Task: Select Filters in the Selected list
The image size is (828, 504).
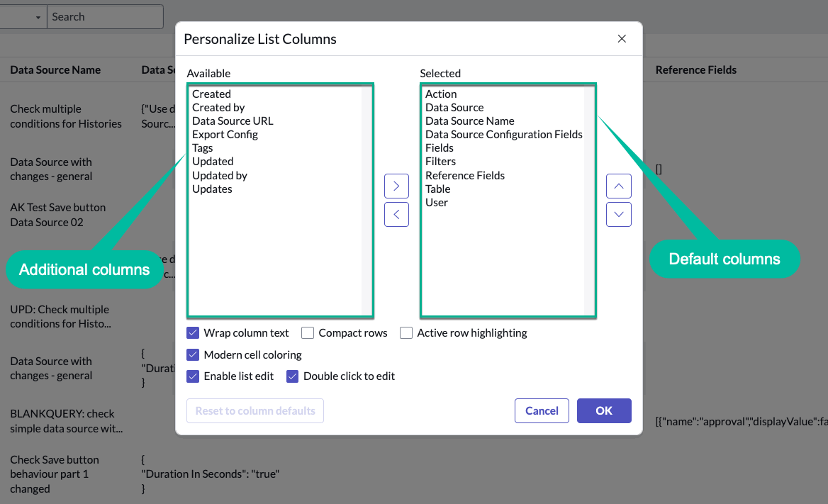Action: 441,162
